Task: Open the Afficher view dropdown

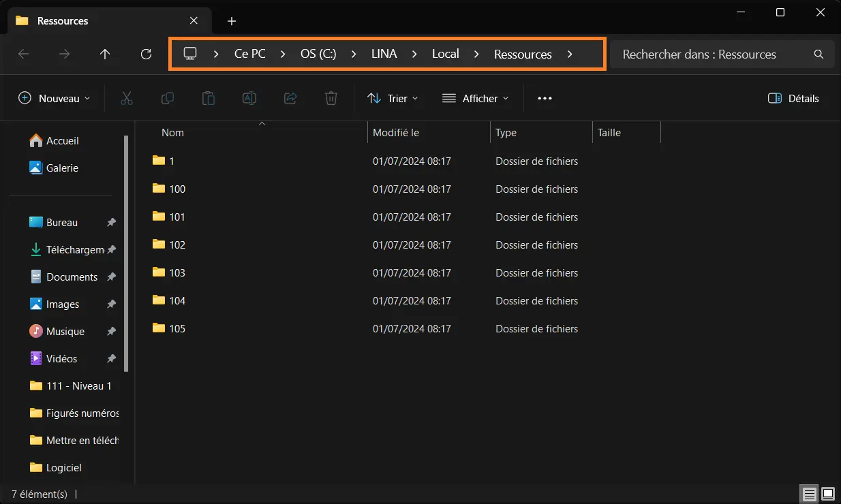Action: (476, 98)
